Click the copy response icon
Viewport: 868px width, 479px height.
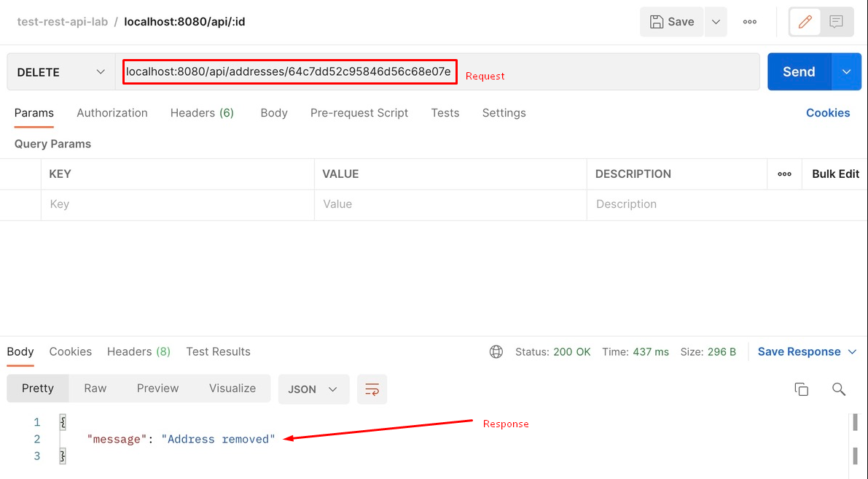point(801,389)
